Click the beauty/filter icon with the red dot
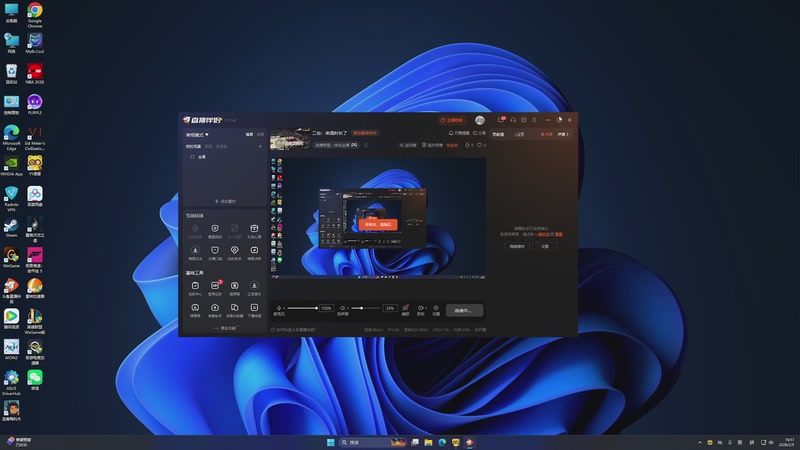 (406, 308)
